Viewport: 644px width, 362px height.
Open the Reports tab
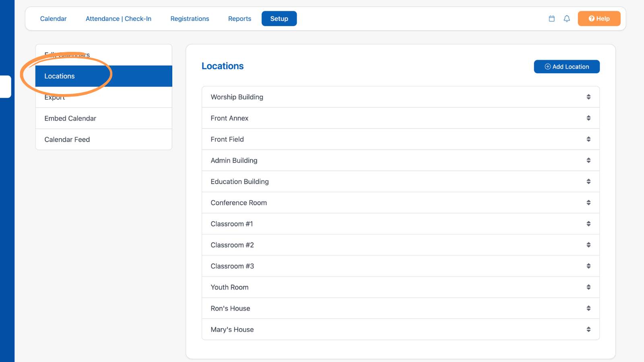[x=239, y=19]
